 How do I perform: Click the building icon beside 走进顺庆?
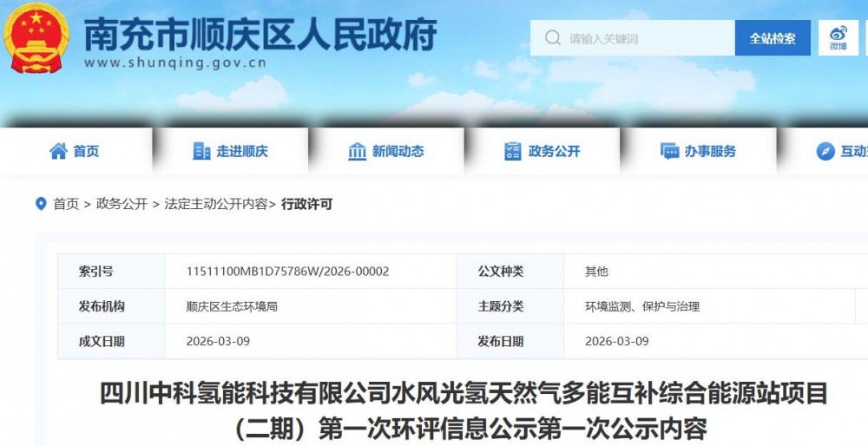(x=201, y=151)
